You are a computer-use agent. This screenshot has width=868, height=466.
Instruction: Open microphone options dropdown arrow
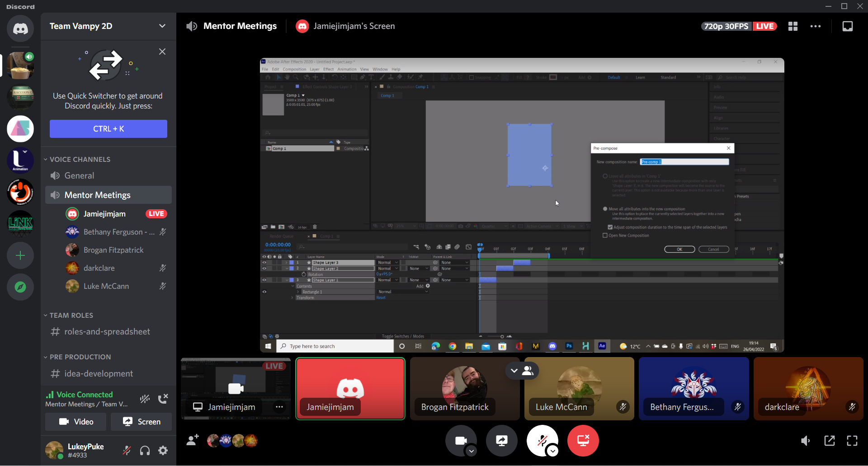tap(553, 451)
